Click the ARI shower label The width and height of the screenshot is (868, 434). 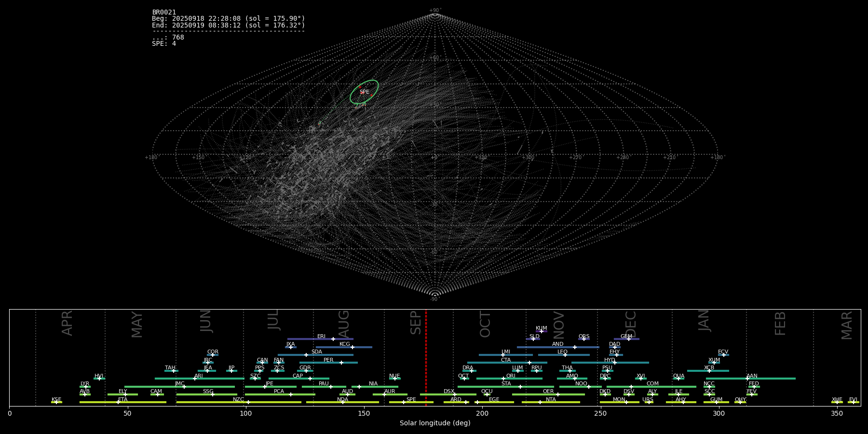coord(199,376)
